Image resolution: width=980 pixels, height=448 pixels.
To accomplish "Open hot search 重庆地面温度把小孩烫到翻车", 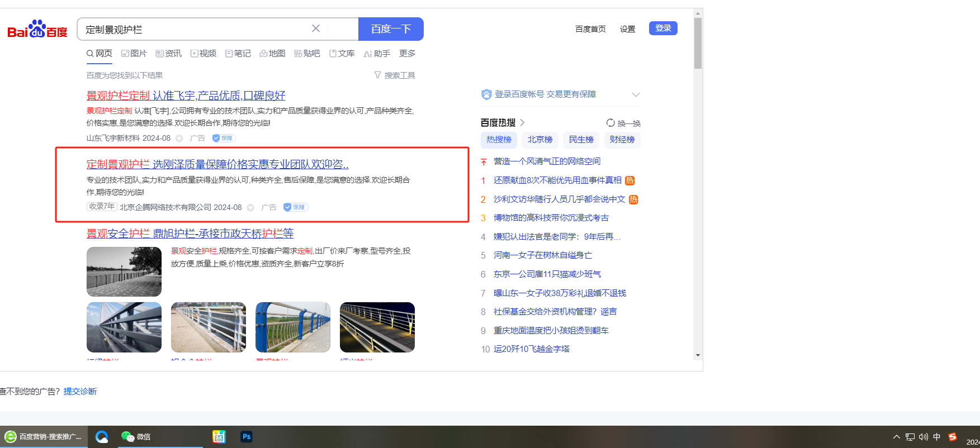I will [551, 331].
